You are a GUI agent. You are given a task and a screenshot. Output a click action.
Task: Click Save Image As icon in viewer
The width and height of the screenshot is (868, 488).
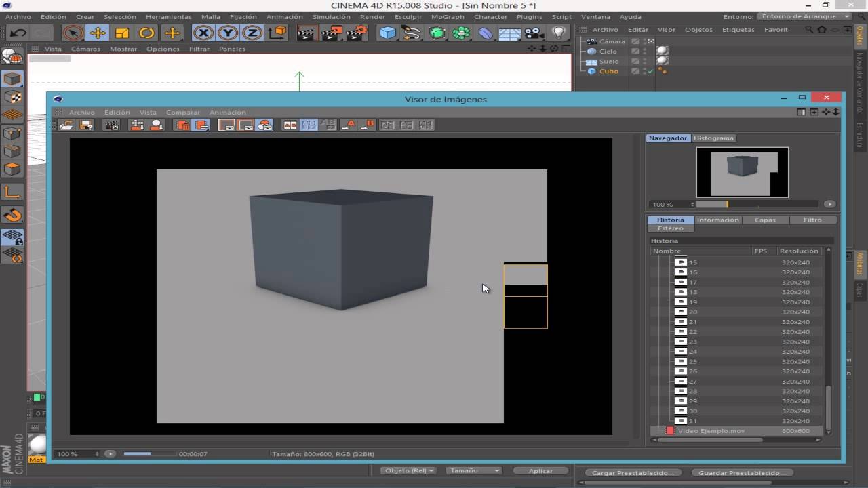click(x=86, y=125)
